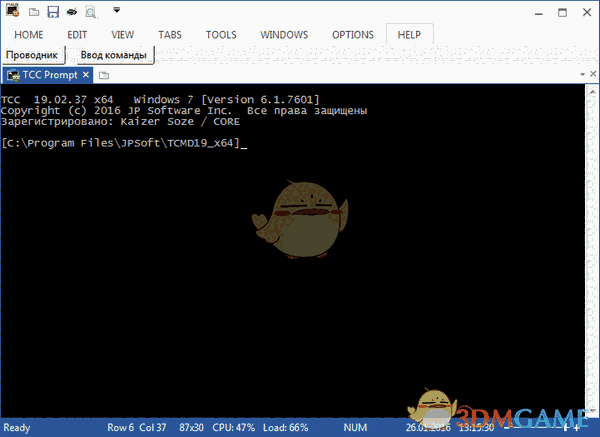Open the quick access toolbar customize dropdown
Screen dimensions: 600x437
coord(117,10)
